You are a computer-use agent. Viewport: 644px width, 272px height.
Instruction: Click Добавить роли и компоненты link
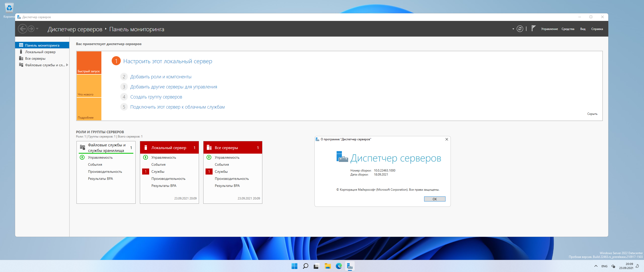[161, 77]
